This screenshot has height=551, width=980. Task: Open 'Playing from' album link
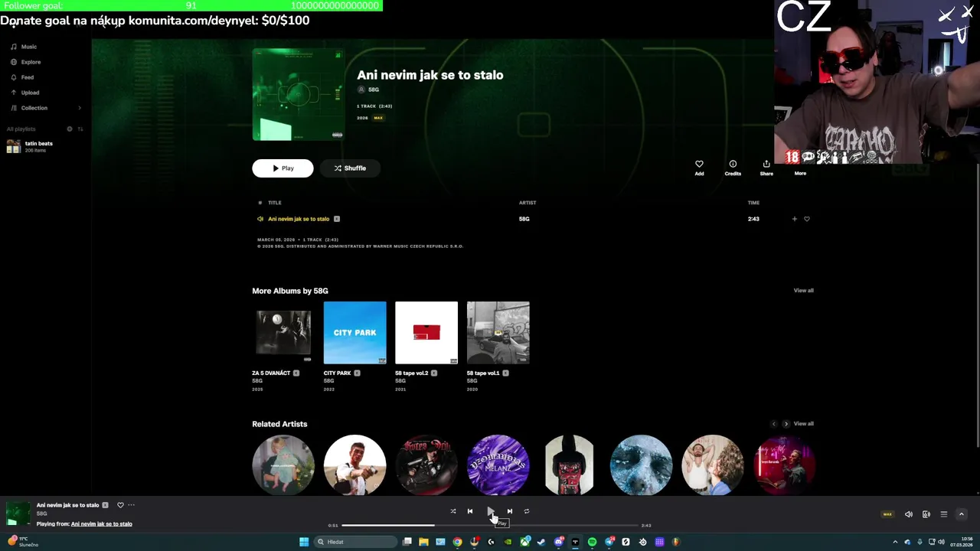101,524
